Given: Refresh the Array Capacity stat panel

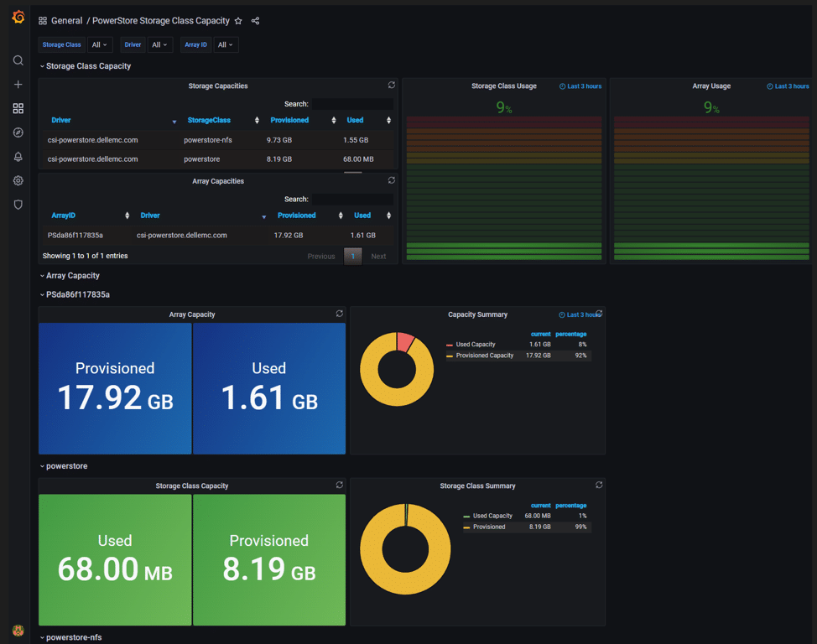Looking at the screenshot, I should 339,314.
